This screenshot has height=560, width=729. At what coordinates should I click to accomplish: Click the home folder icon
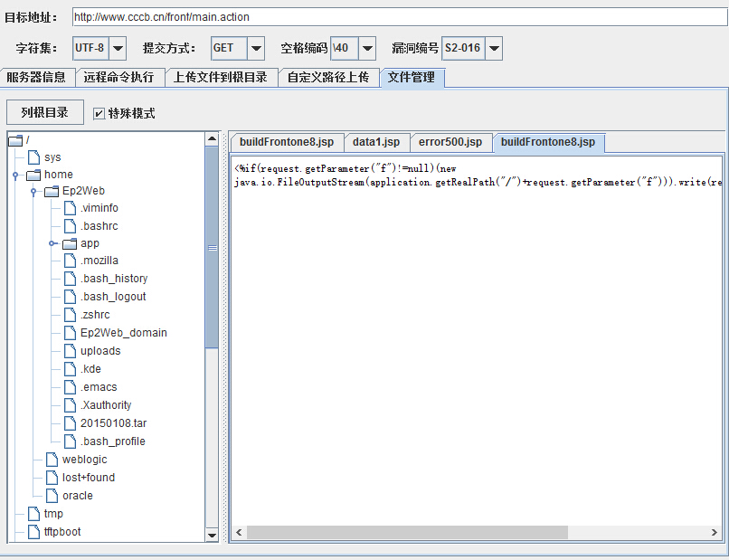[x=33, y=175]
